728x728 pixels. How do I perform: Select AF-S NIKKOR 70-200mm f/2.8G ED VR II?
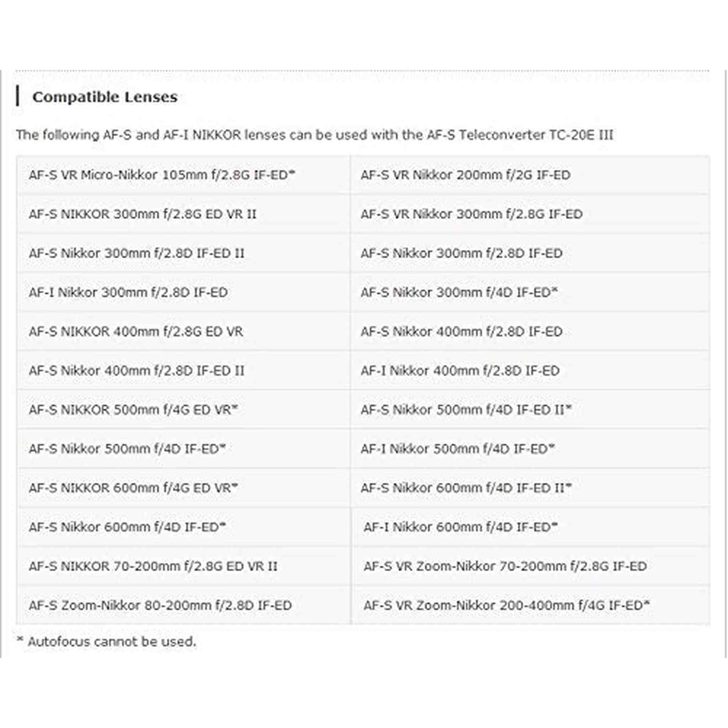click(153, 567)
